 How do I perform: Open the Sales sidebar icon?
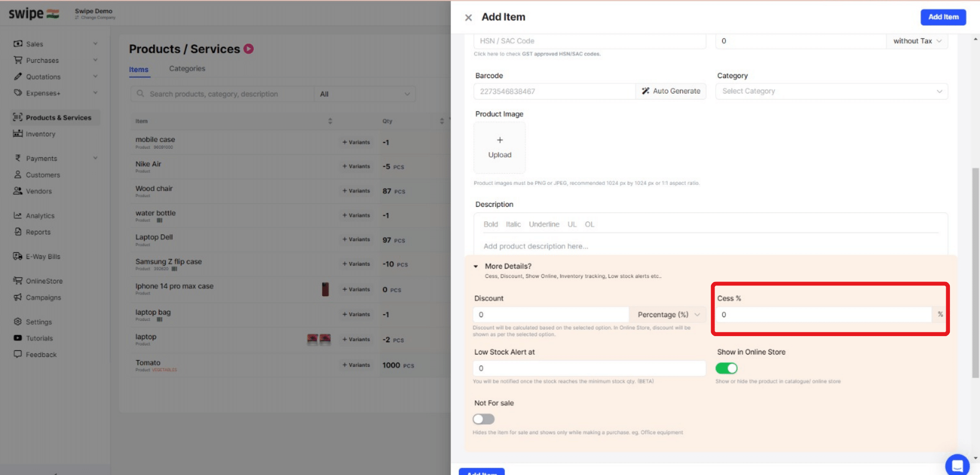(x=18, y=44)
